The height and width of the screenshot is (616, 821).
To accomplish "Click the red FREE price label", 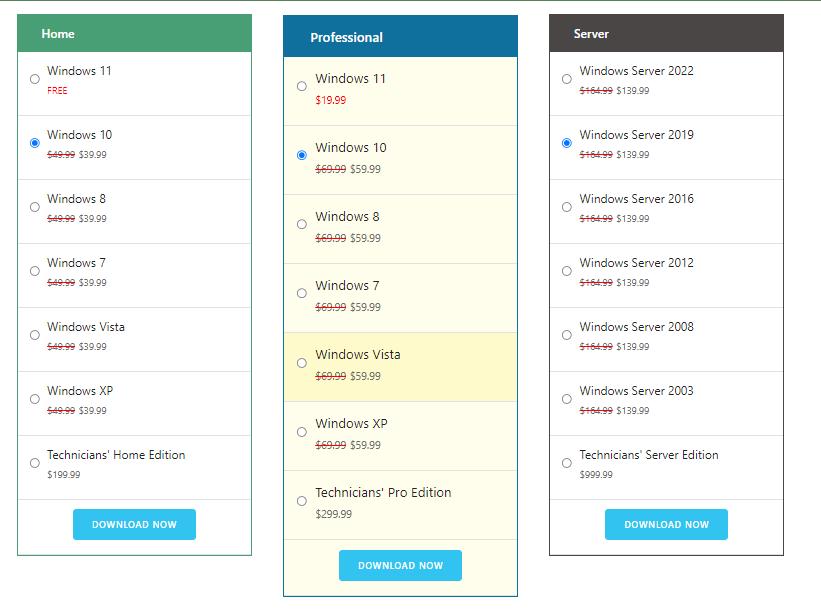I will pyautogui.click(x=57, y=91).
